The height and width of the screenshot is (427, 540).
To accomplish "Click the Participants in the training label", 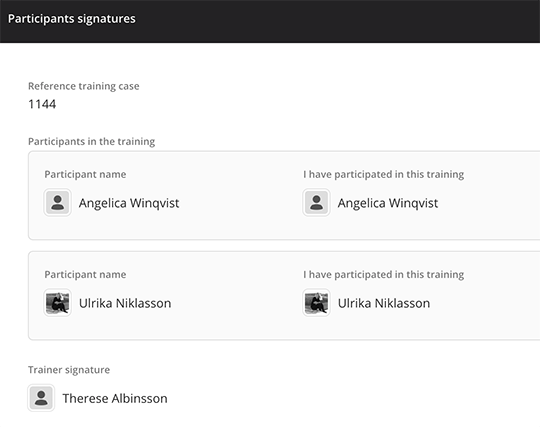I will [92, 142].
